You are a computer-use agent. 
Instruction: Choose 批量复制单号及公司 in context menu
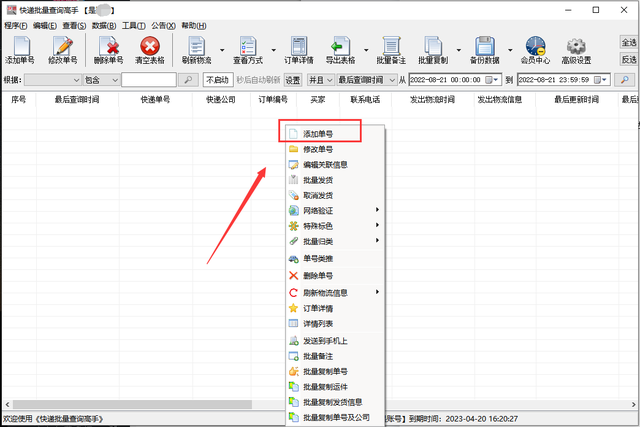point(335,417)
